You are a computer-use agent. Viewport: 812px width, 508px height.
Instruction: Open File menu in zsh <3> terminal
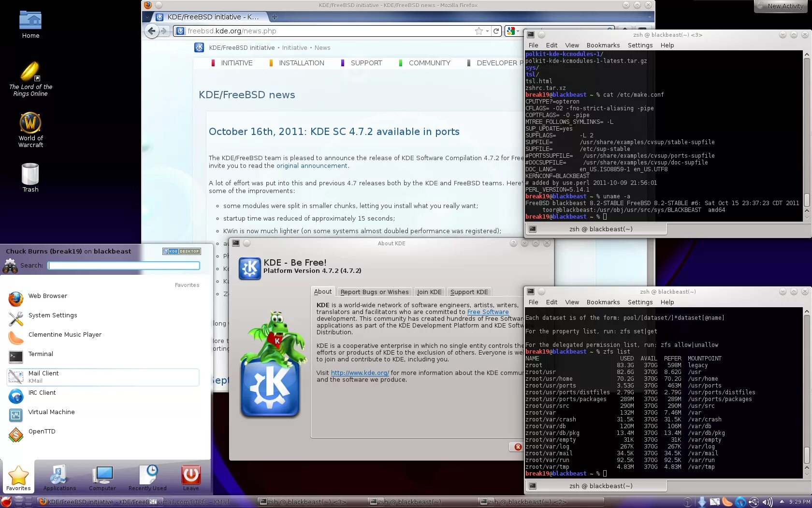click(533, 45)
